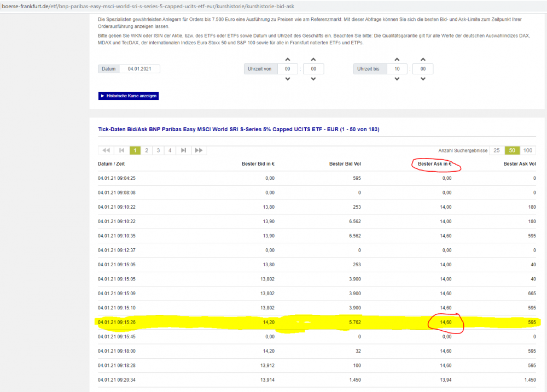The width and height of the screenshot is (547, 392).
Task: Select timestamp 04.01.21 09:20:34
Action: point(117,380)
